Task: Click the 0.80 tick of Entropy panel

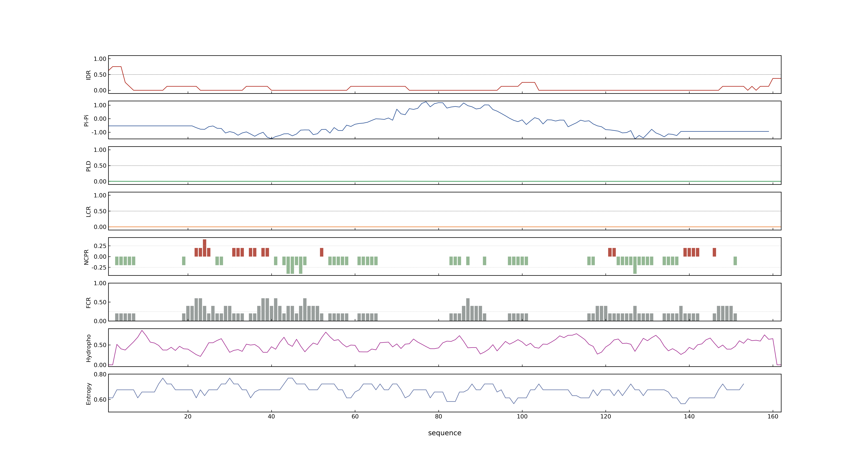Action: click(x=100, y=374)
